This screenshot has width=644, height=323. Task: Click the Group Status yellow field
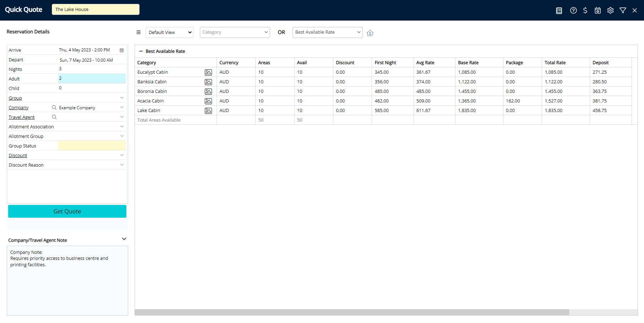(x=92, y=145)
